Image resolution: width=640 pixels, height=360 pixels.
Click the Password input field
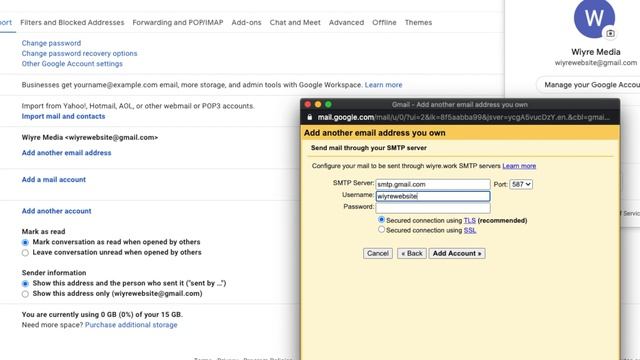[433, 208]
